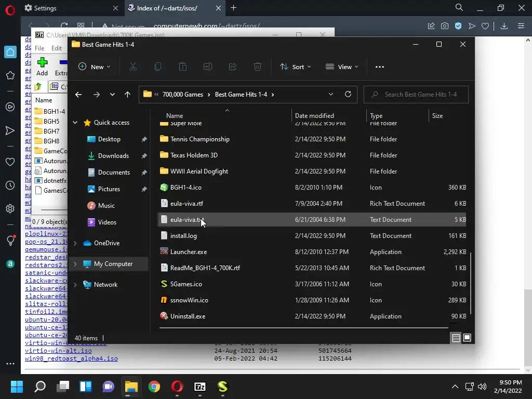Refresh the Best Game Hits 1-4 folder
The image size is (532, 399).
[348, 95]
